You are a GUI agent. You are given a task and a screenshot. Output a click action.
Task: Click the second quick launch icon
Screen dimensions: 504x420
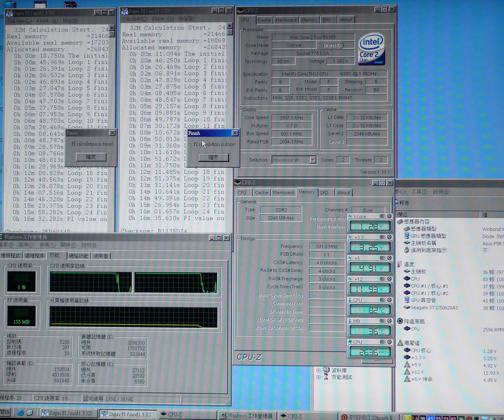30,413
